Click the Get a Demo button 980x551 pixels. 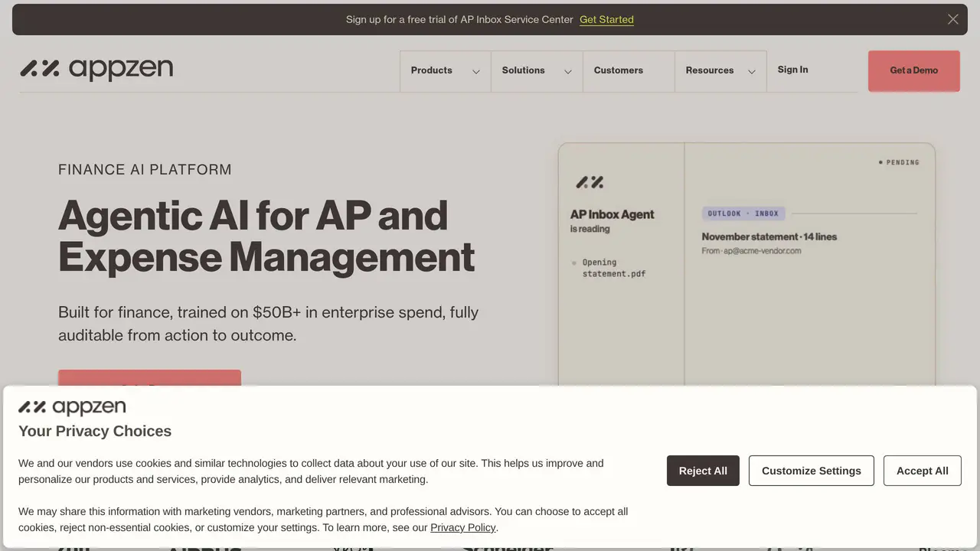(x=913, y=70)
